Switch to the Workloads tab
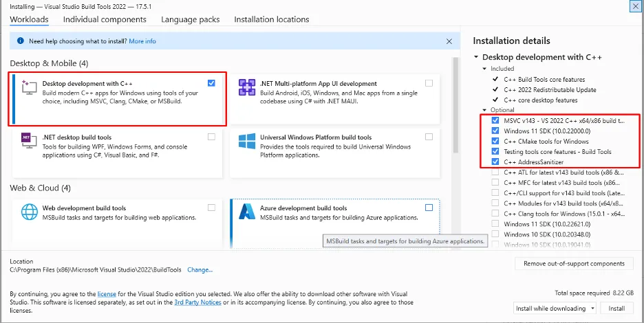The height and width of the screenshot is (323, 644). [x=29, y=19]
